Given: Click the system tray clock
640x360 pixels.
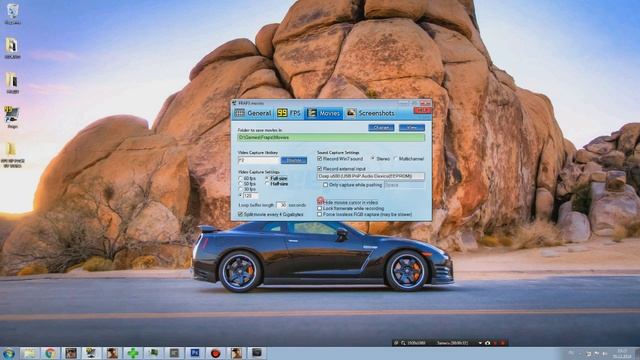Looking at the screenshot, I should [x=622, y=353].
